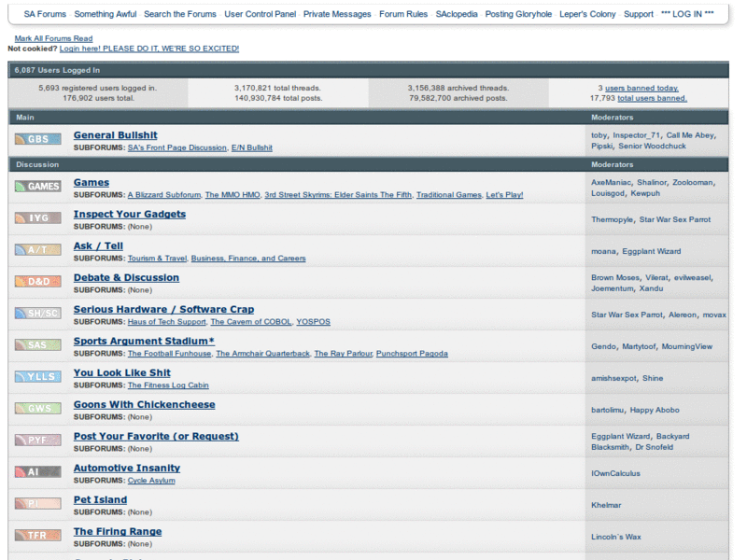
Task: Open Ask / Tell forum
Action: [x=98, y=245]
